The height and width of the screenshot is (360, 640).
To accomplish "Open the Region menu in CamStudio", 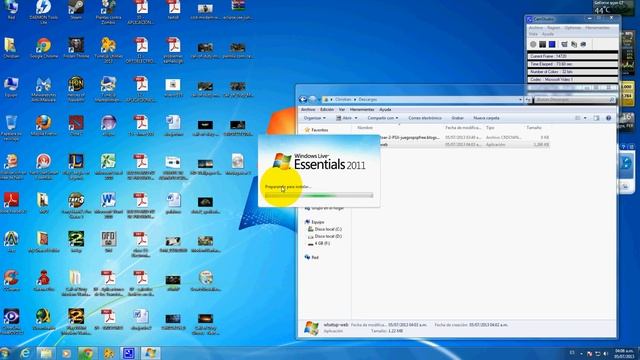I will [x=553, y=28].
